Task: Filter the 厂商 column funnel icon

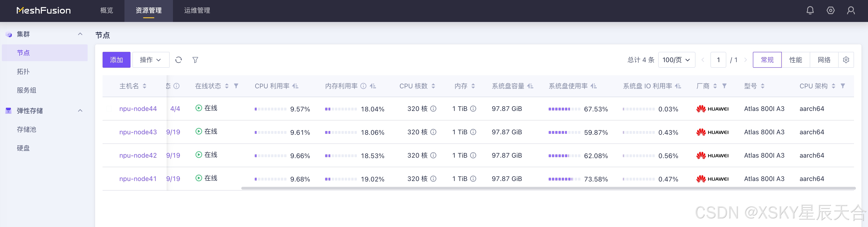Action: click(x=724, y=86)
